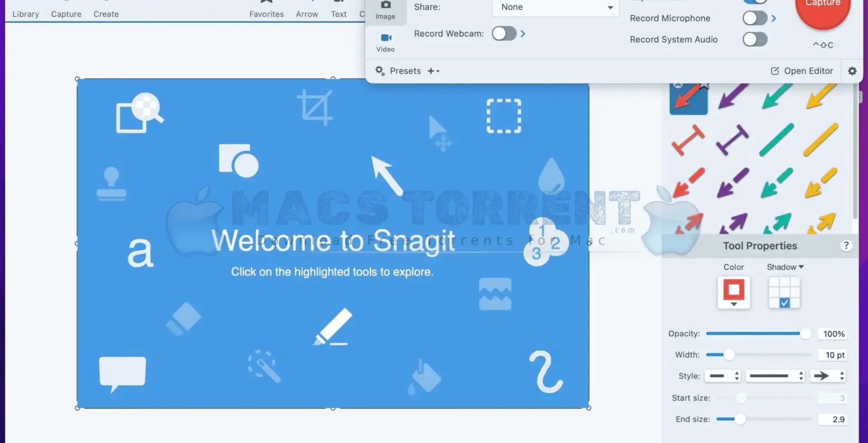Image resolution: width=868 pixels, height=443 pixels.
Task: Click the stamp tool icon on canvas
Action: tap(111, 183)
